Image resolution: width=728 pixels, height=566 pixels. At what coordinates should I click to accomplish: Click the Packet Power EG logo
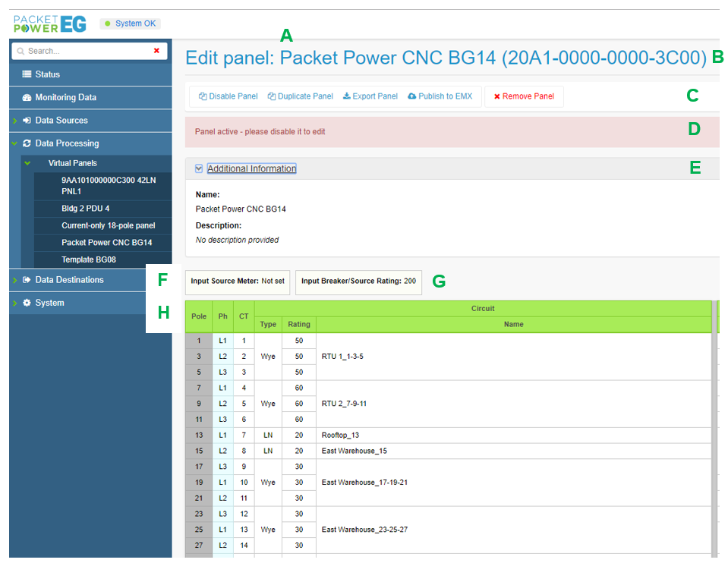50,24
